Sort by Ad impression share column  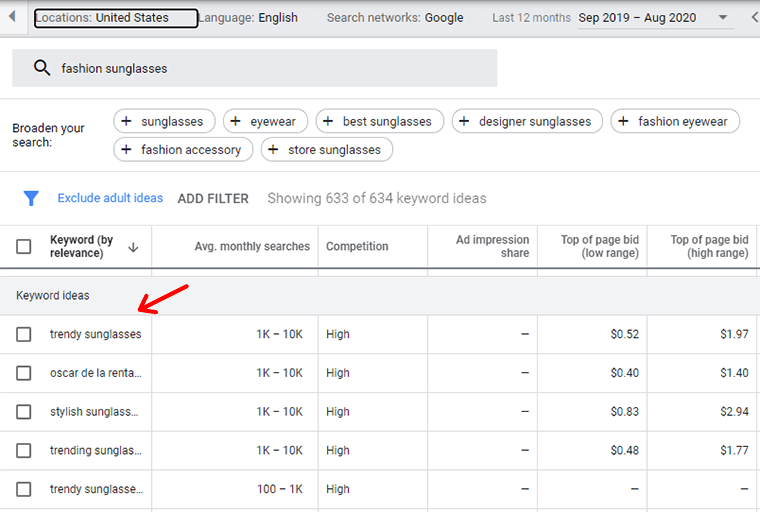(492, 246)
